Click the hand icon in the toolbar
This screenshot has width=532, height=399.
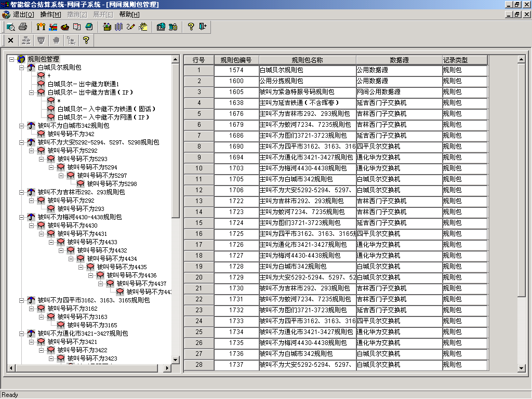click(x=142, y=26)
